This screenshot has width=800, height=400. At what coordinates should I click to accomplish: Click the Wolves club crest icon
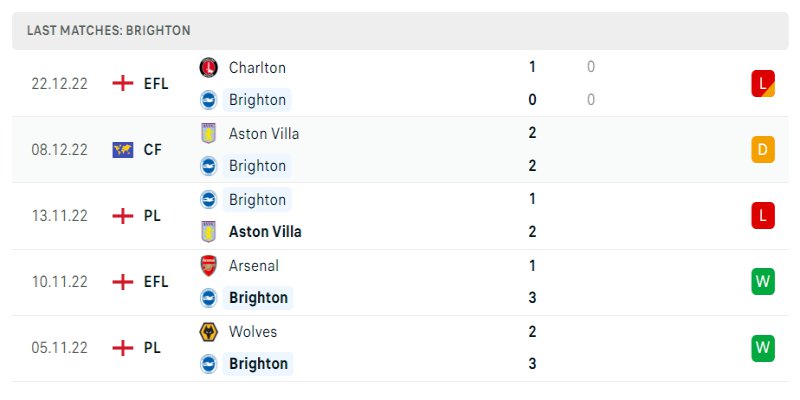209,331
